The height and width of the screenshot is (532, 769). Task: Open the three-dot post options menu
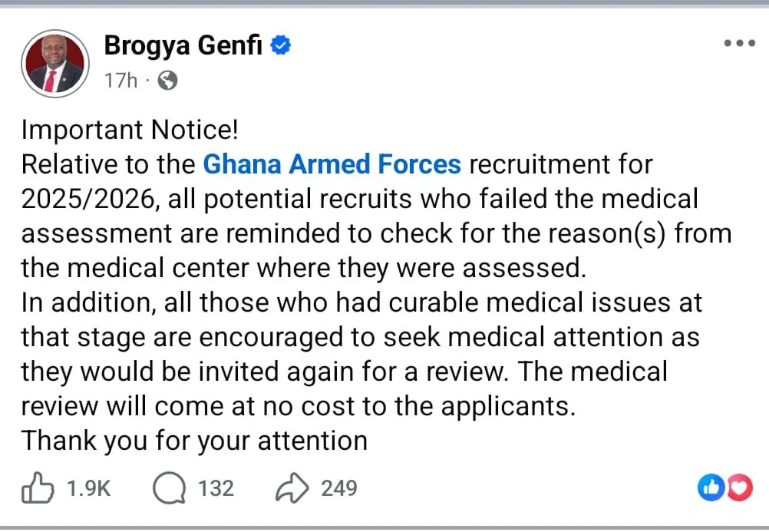[x=739, y=44]
